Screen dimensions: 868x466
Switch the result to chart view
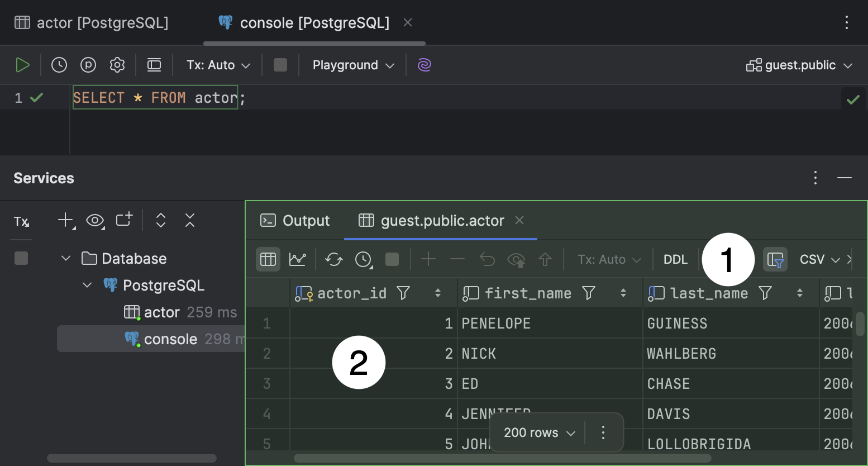tap(298, 259)
